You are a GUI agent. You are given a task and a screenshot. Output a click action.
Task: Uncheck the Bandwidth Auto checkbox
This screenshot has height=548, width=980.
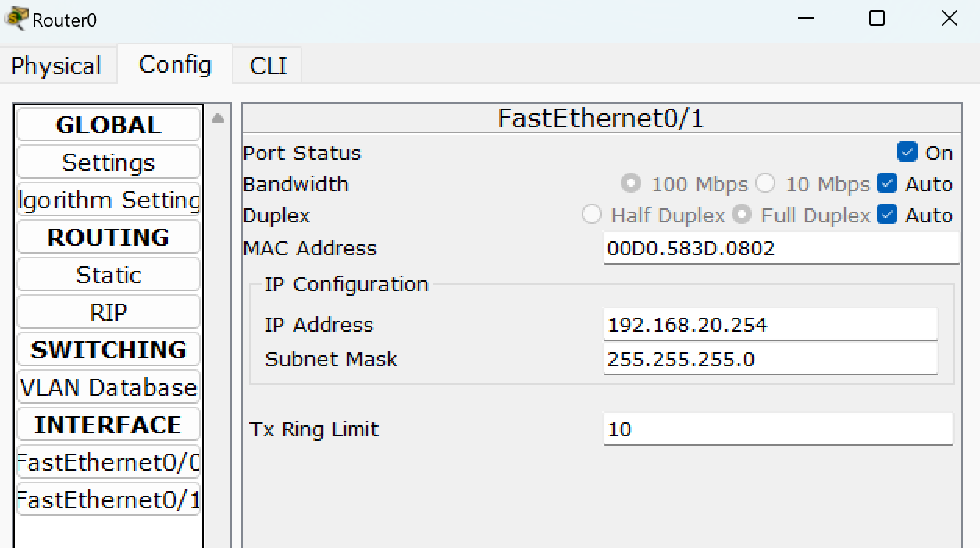887,183
